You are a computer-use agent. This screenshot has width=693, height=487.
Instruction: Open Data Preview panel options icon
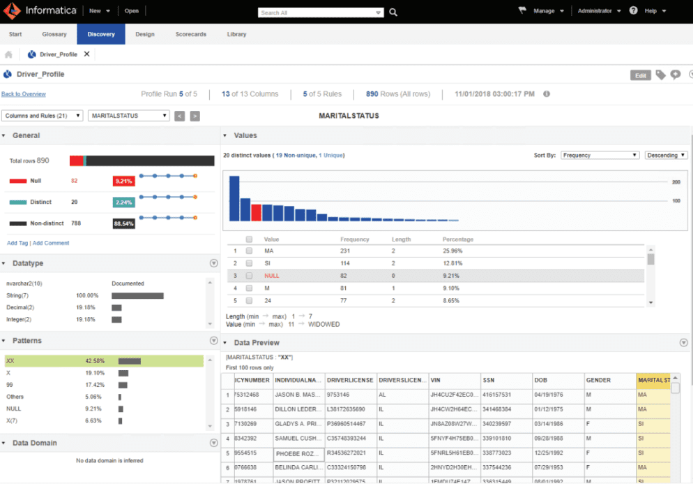pos(683,342)
